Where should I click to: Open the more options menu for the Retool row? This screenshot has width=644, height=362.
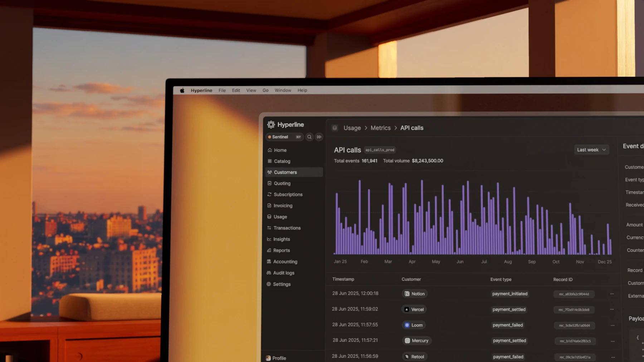(613, 357)
